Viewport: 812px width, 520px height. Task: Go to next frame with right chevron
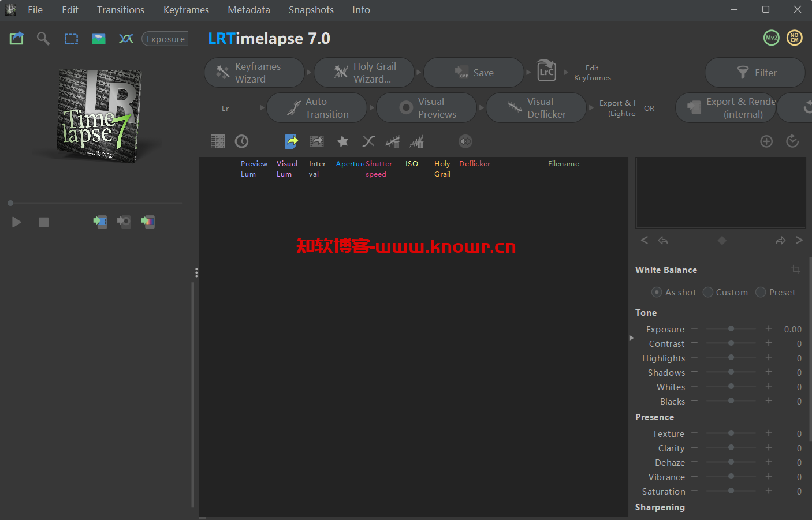799,240
